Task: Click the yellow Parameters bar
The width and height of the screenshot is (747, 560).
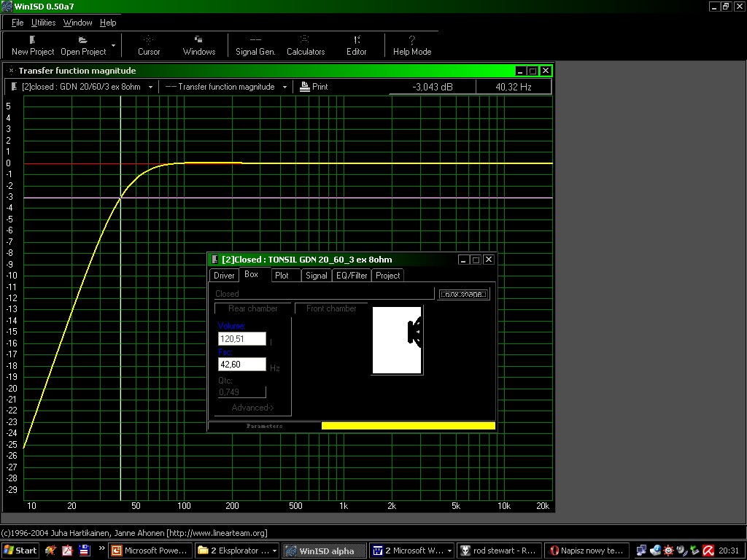Action: pos(408,426)
